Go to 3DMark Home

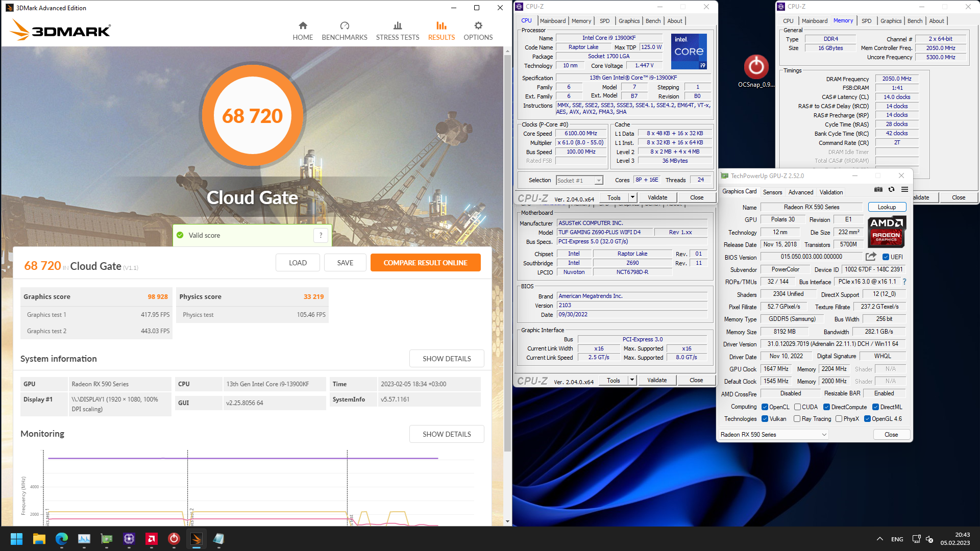point(303,31)
